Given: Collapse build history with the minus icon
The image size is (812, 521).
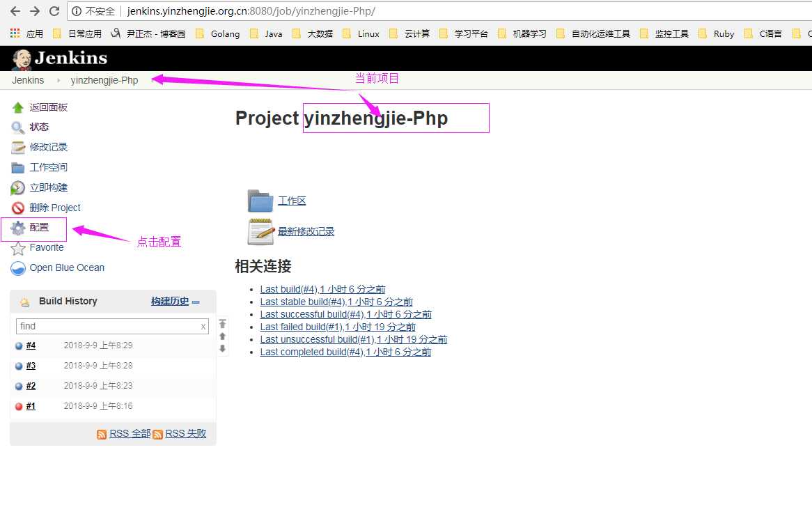Looking at the screenshot, I should point(196,302).
